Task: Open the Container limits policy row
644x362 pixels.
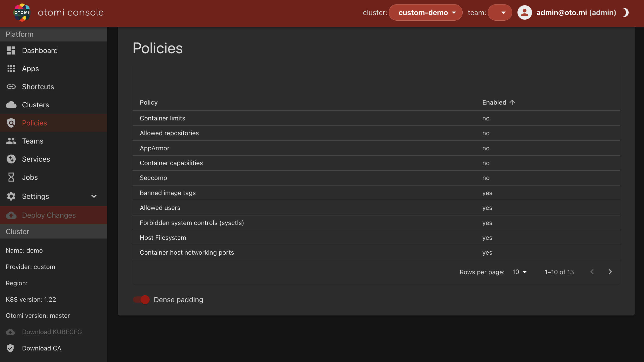Action: coord(163,118)
